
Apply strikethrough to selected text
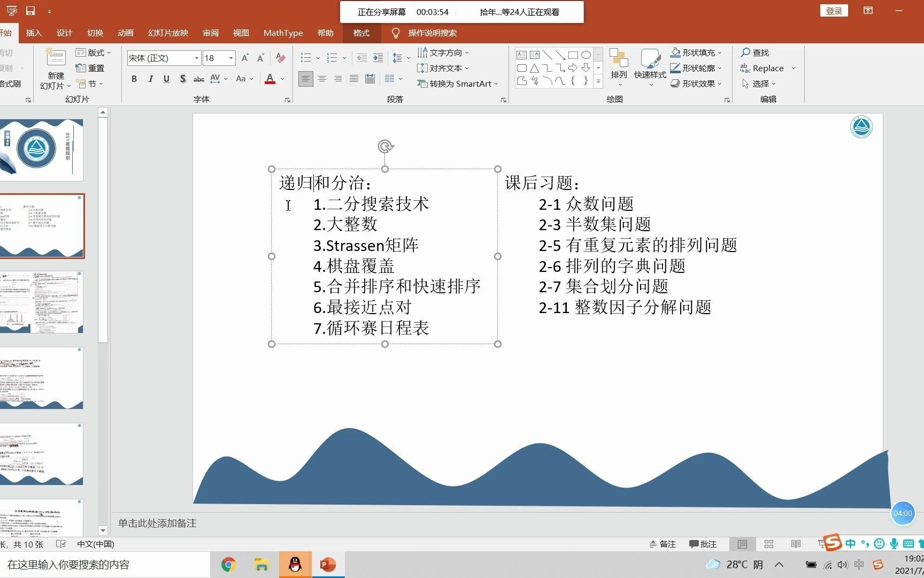coord(198,79)
